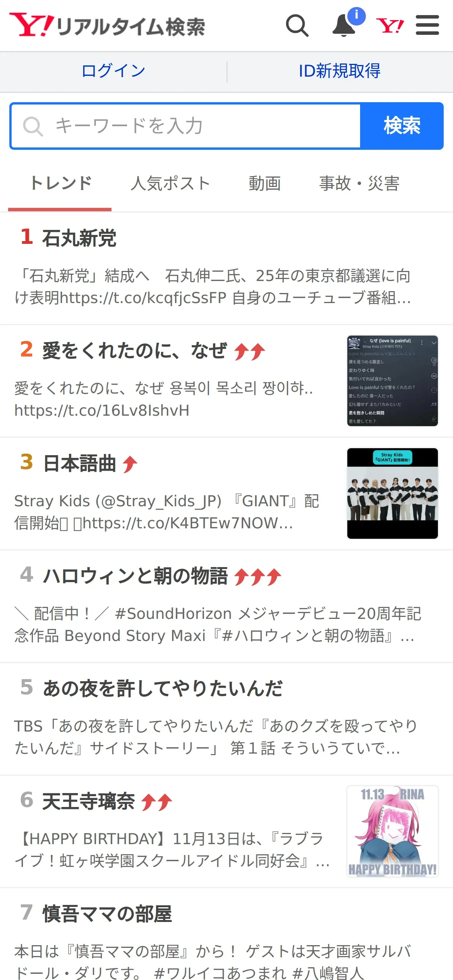The height and width of the screenshot is (980, 453).
Task: Focus the キーワードを入力 search field
Action: pyautogui.click(x=186, y=126)
